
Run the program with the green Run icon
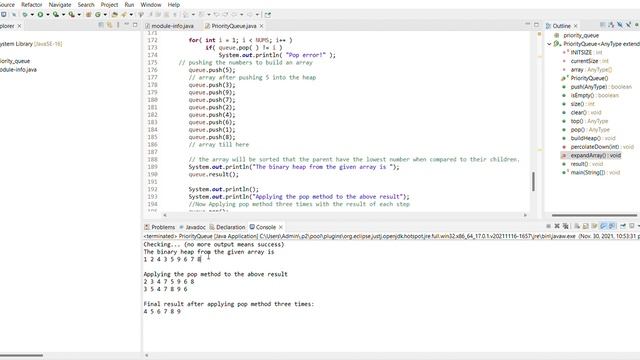click(x=40, y=15)
